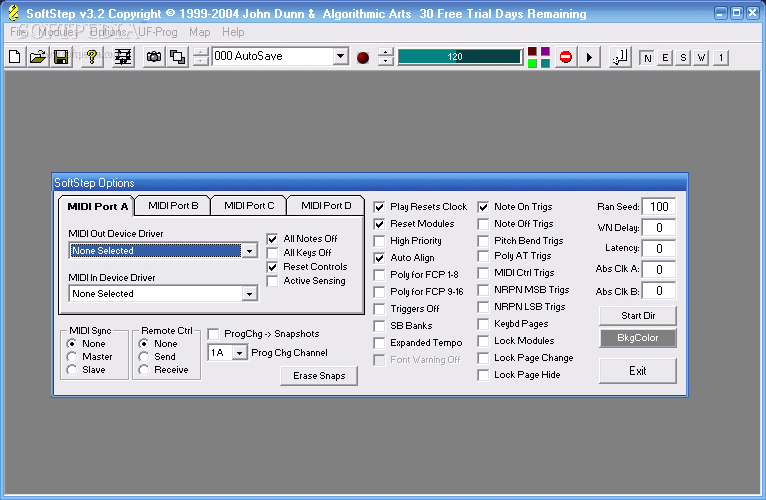The height and width of the screenshot is (500, 766).
Task: Enable Triggers Off checkbox
Action: [379, 309]
